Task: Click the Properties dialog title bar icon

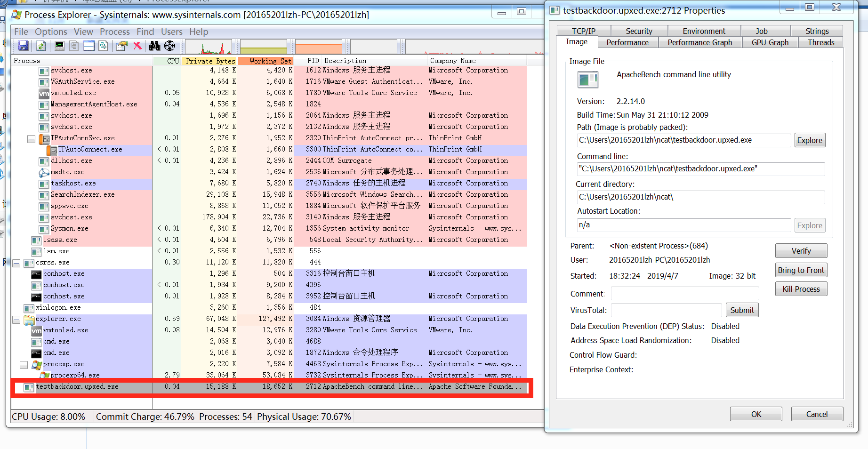Action: click(x=555, y=10)
